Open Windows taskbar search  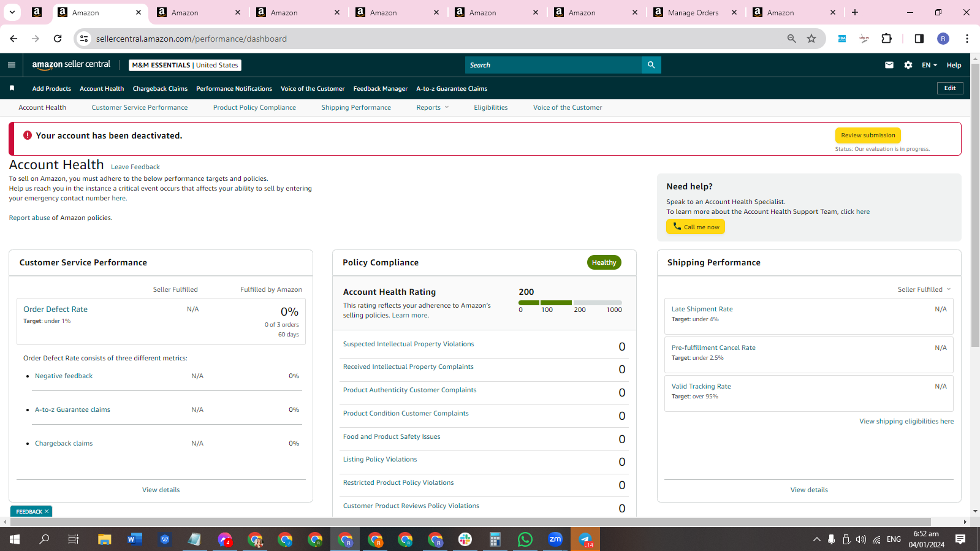[x=44, y=539]
